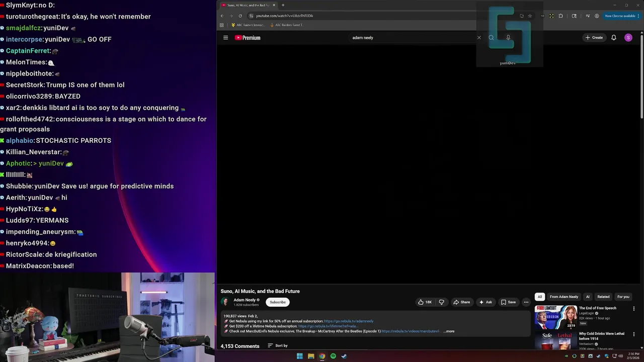This screenshot has width=644, height=362.
Task: Dislike the video with thumbs down
Action: (441, 302)
